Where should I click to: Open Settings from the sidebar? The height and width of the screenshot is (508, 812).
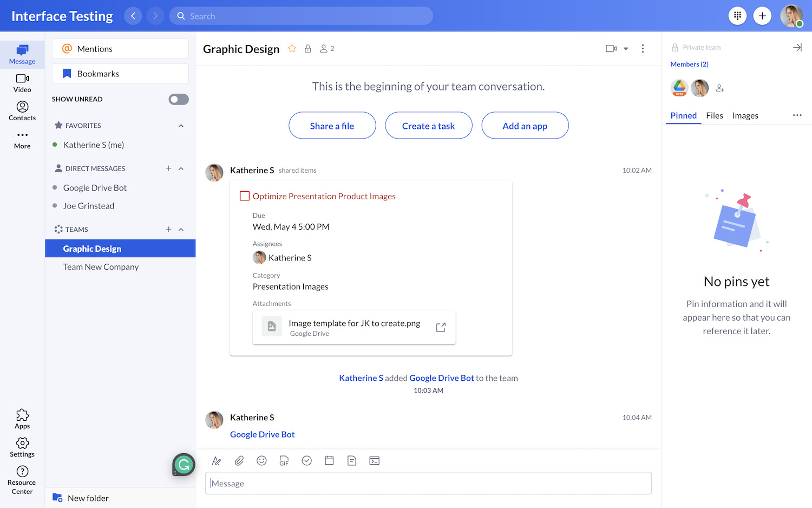tap(22, 447)
